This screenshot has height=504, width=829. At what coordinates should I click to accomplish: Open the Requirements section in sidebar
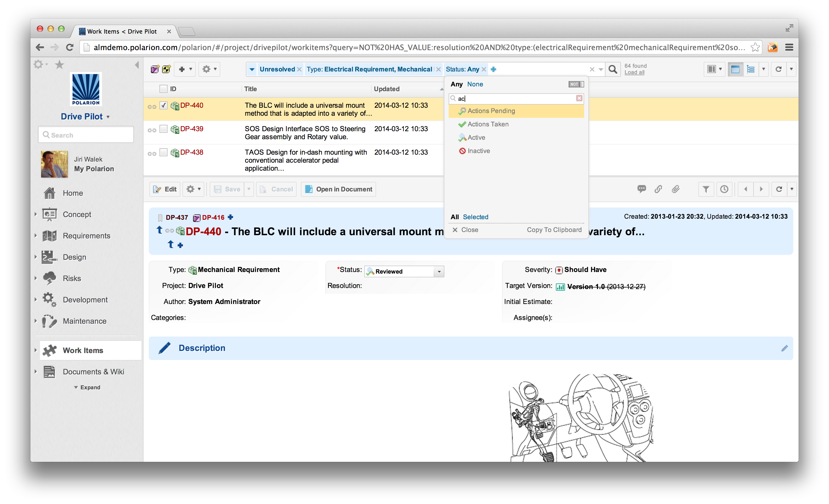(x=86, y=235)
